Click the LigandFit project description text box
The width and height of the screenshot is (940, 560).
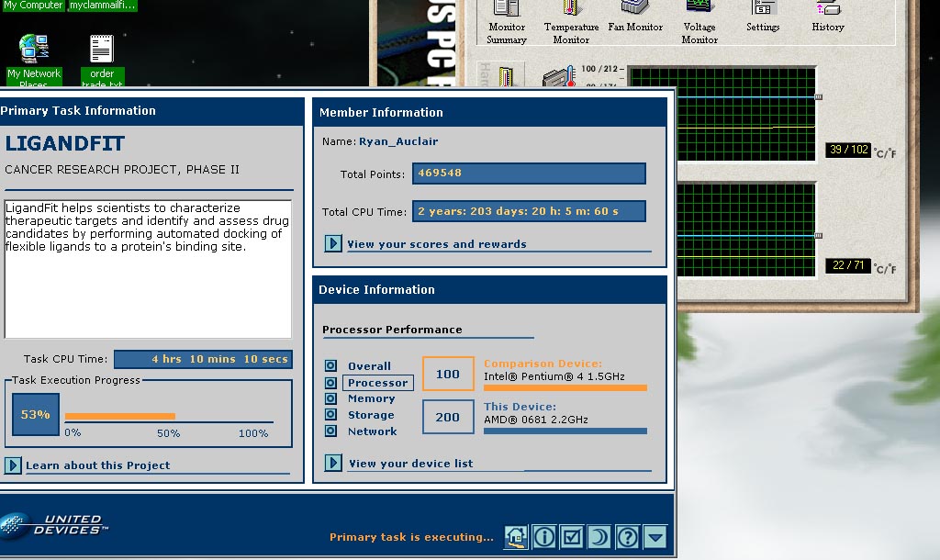[x=148, y=269]
